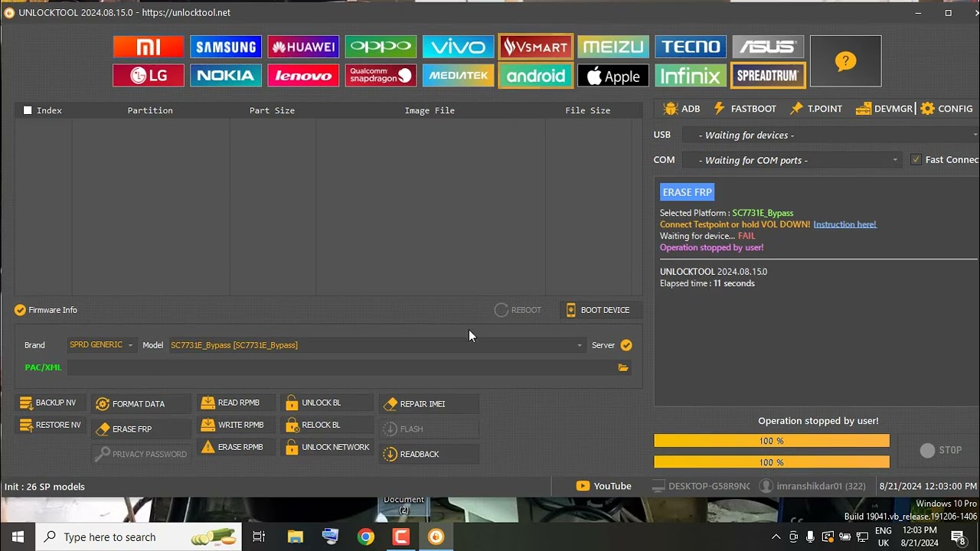Open Chrome from the Windows taskbar
The height and width of the screenshot is (551, 980).
point(366,537)
